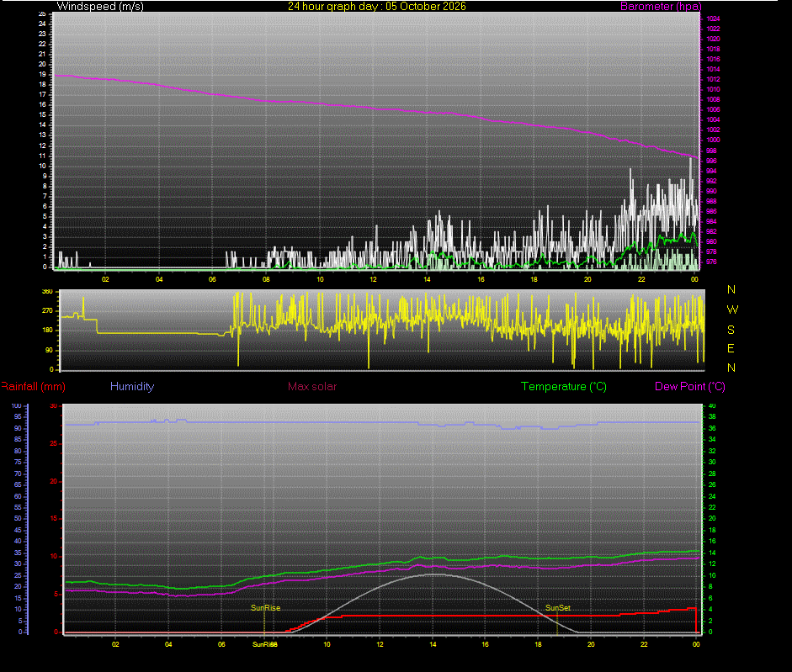The image size is (792, 672).
Task: Click the red '15' rainfall scale value
Action: 54,519
